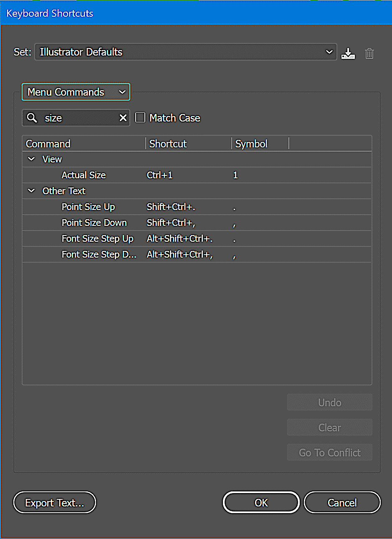Click the Export Text button
The image size is (392, 539).
(54, 502)
